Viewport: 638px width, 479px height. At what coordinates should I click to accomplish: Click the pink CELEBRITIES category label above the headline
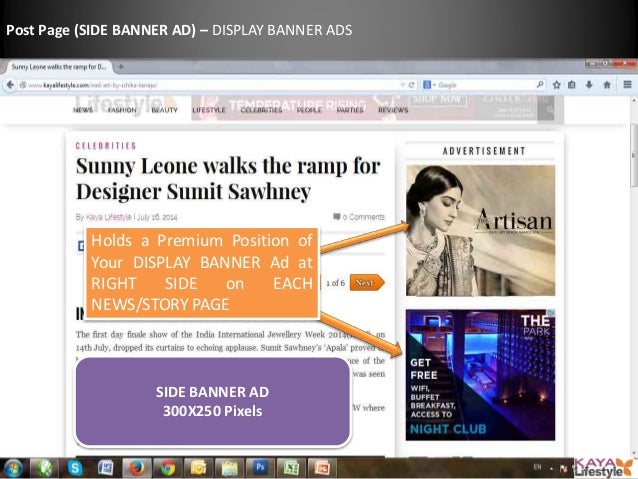click(x=106, y=146)
